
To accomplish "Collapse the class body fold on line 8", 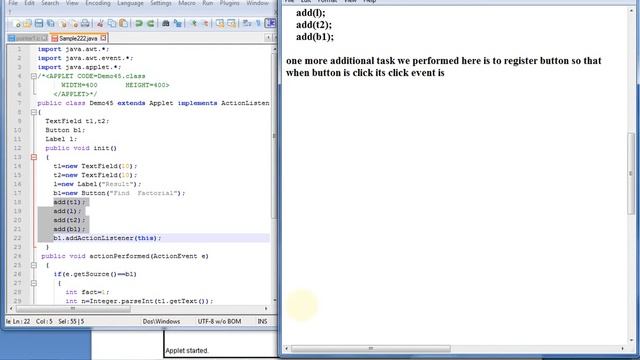I will (34, 112).
